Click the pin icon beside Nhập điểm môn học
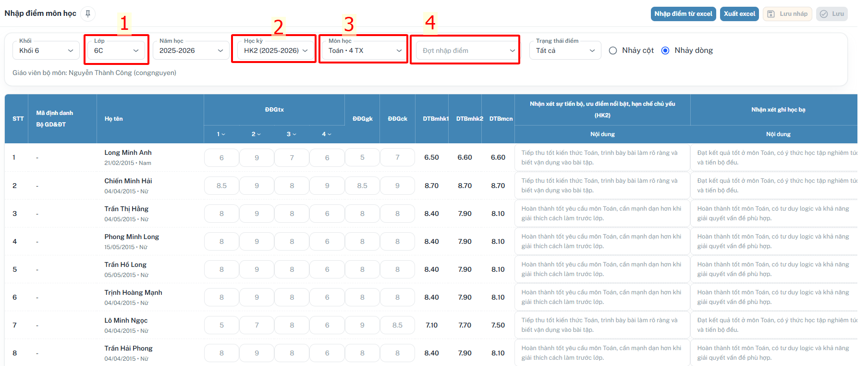This screenshot has height=366, width=868. click(x=88, y=13)
